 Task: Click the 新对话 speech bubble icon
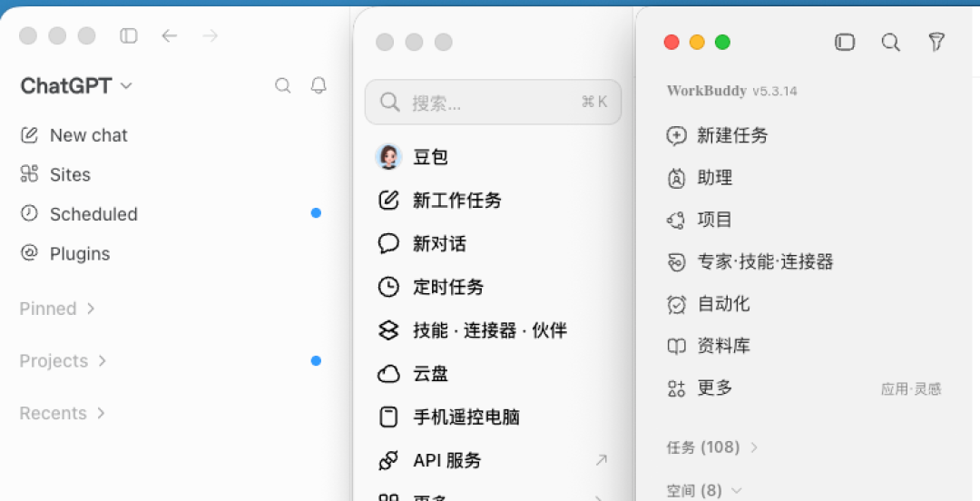388,243
